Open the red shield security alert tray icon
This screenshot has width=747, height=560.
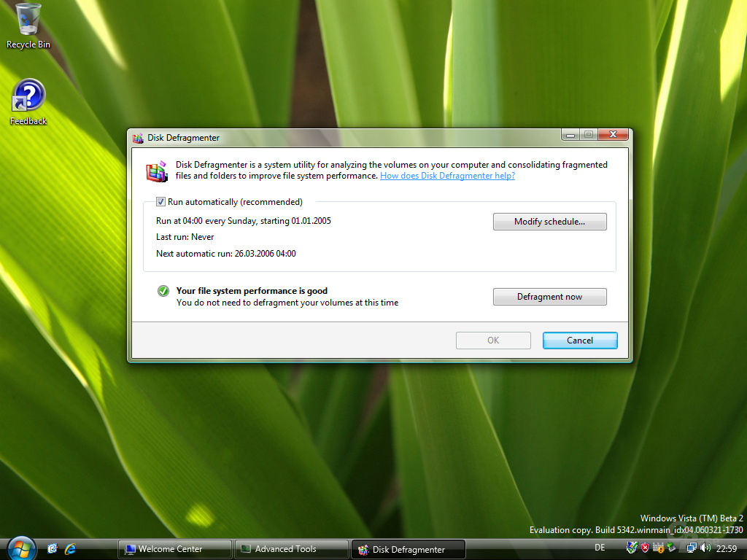point(645,548)
